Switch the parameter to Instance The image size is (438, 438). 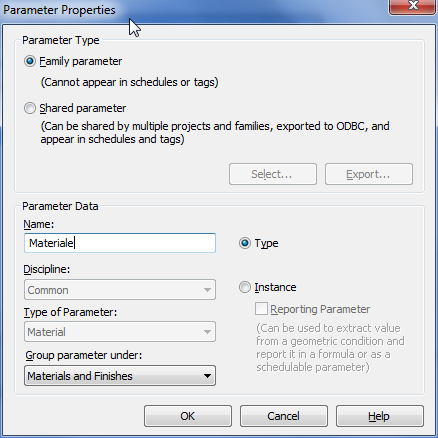(245, 287)
